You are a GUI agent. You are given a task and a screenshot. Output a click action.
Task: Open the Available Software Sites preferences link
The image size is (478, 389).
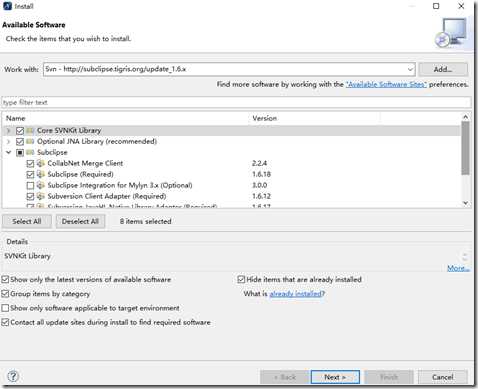tap(386, 84)
